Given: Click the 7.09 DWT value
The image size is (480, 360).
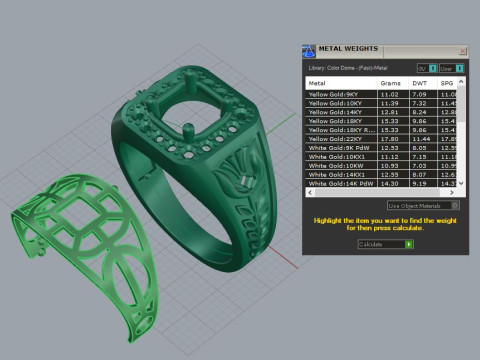Looking at the screenshot, I should [x=419, y=94].
